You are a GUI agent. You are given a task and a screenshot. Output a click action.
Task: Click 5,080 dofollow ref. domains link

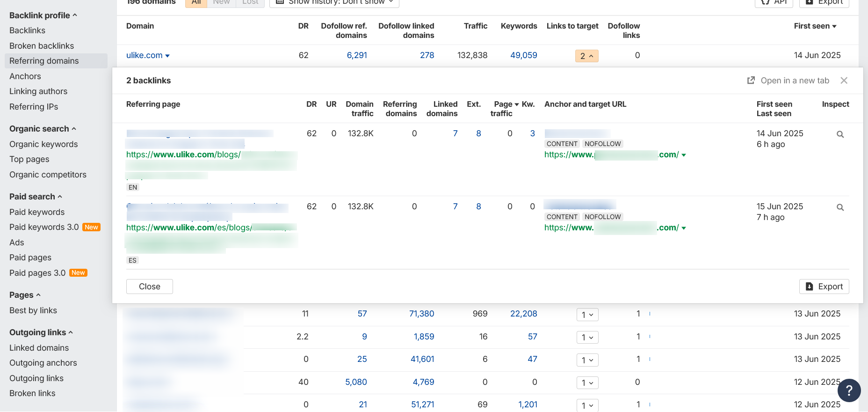click(356, 382)
